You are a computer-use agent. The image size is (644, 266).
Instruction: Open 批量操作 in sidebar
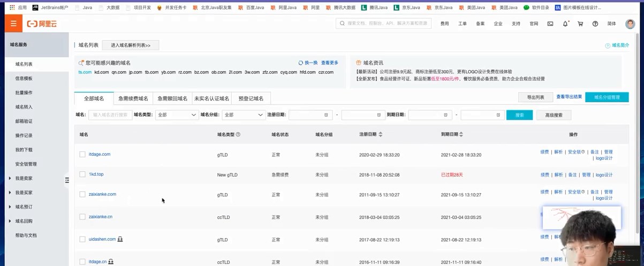pos(24,93)
